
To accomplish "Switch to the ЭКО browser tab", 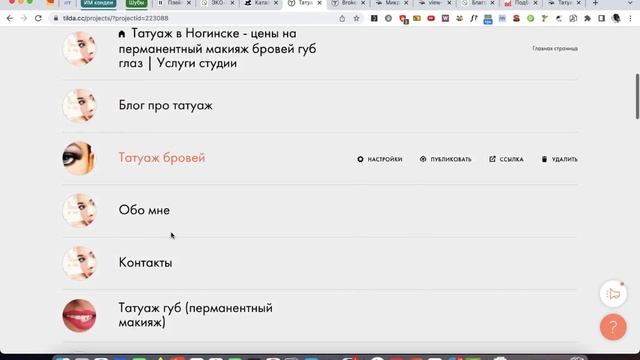I will (218, 3).
